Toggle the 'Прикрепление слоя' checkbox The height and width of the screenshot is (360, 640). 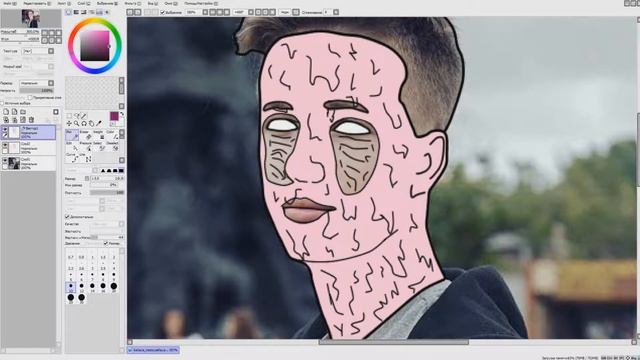(29, 98)
